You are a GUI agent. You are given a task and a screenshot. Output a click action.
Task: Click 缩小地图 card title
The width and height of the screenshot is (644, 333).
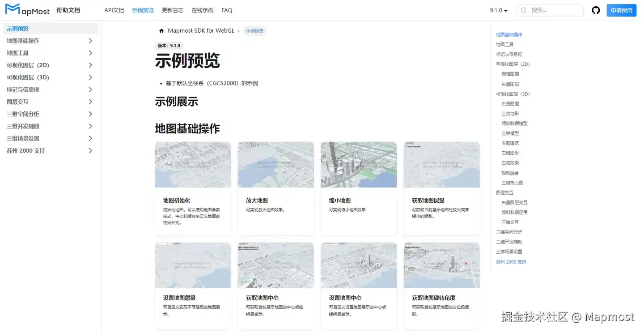(340, 201)
